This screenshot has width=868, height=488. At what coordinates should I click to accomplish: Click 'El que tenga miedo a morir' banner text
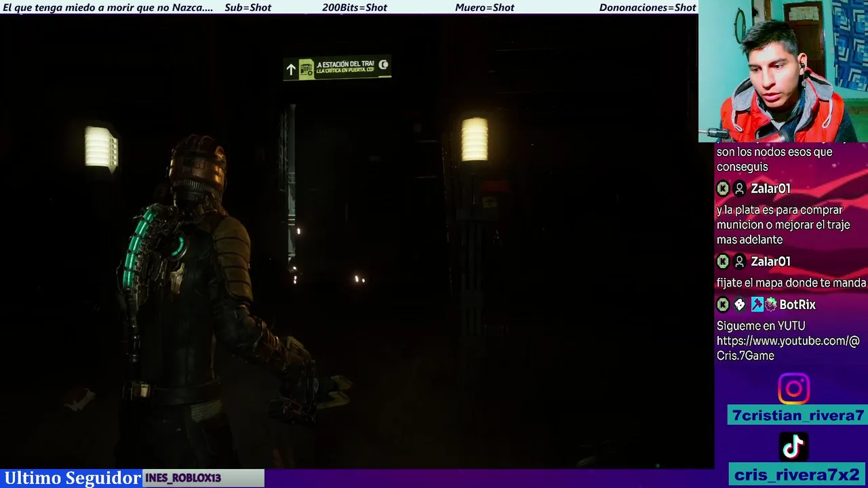pos(108,7)
